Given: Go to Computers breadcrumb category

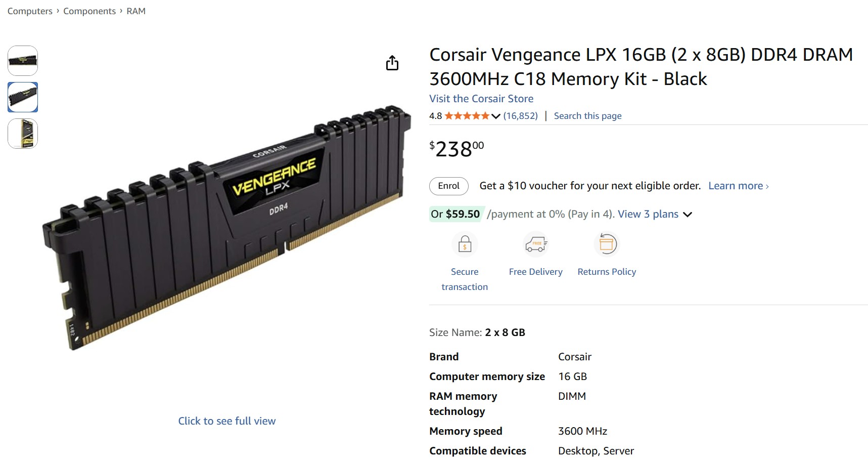Looking at the screenshot, I should [30, 11].
